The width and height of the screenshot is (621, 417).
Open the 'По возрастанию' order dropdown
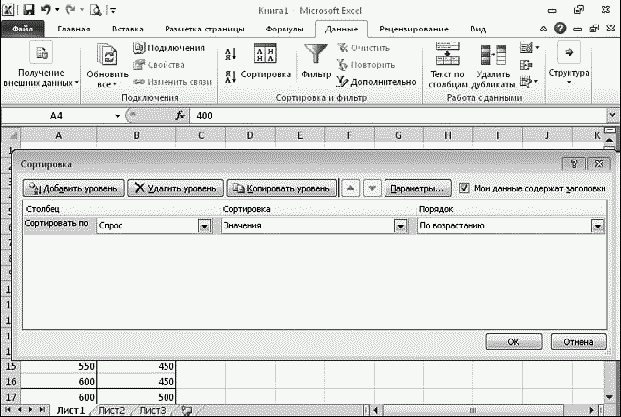pyautogui.click(x=598, y=226)
